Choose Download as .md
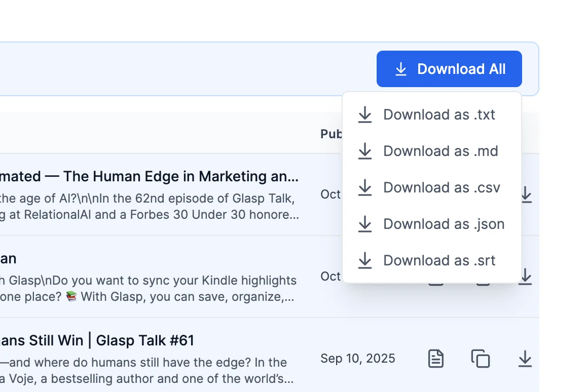Viewport: 588px width, 392px height. pos(432,151)
